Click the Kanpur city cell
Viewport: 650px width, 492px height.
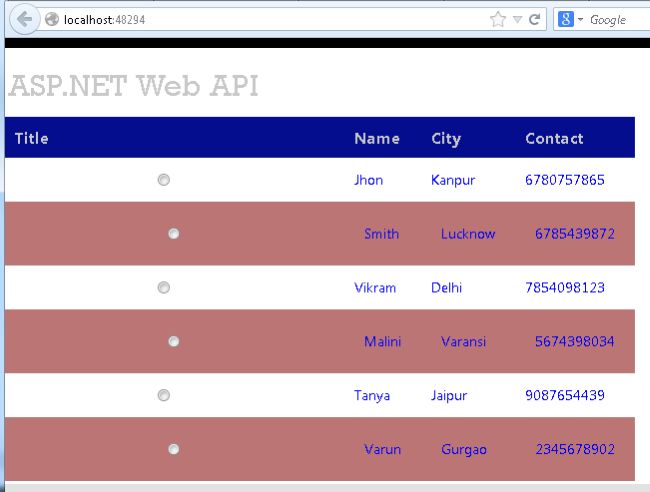coord(453,180)
